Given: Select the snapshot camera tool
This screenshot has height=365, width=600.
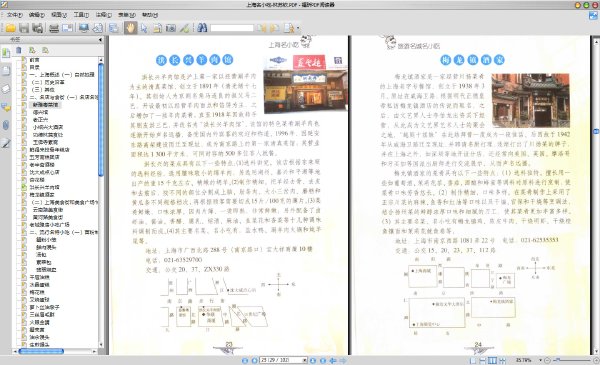Looking at the screenshot, I should click(x=171, y=28).
